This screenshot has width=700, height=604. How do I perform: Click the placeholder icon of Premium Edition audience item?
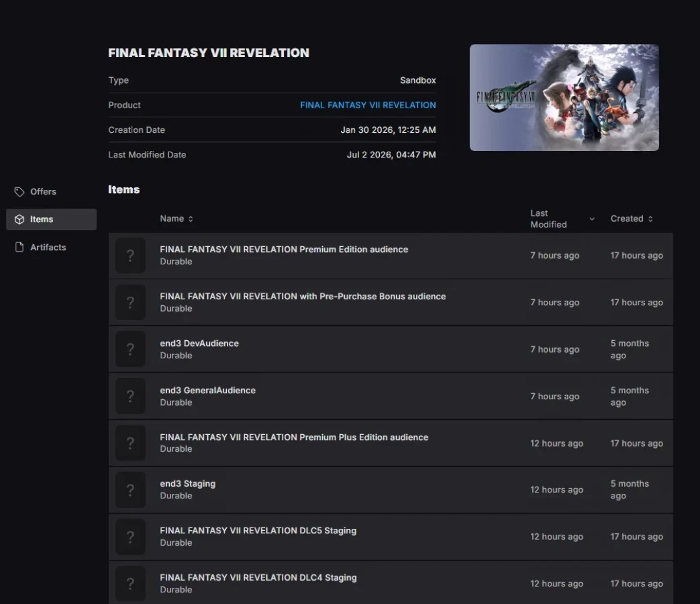coord(130,256)
